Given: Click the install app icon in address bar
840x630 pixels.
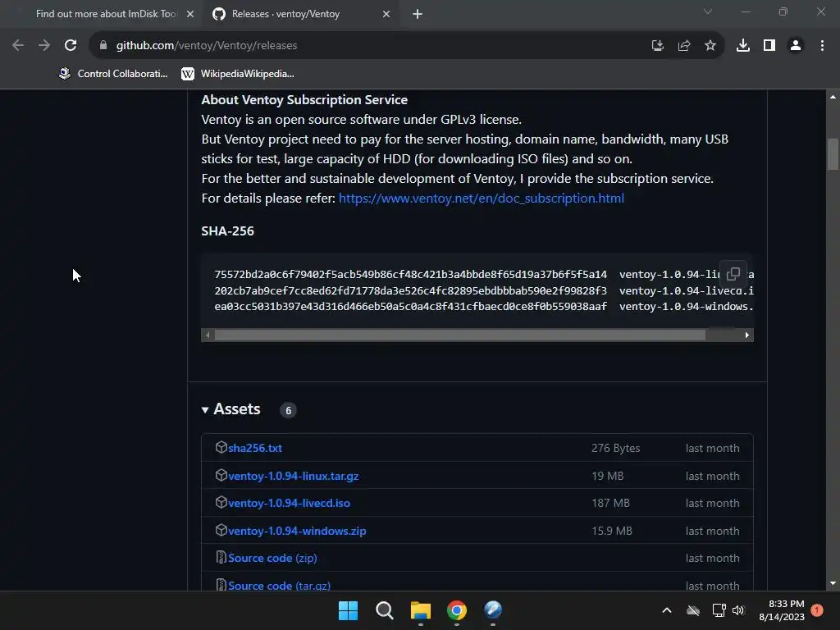Looking at the screenshot, I should (x=657, y=46).
